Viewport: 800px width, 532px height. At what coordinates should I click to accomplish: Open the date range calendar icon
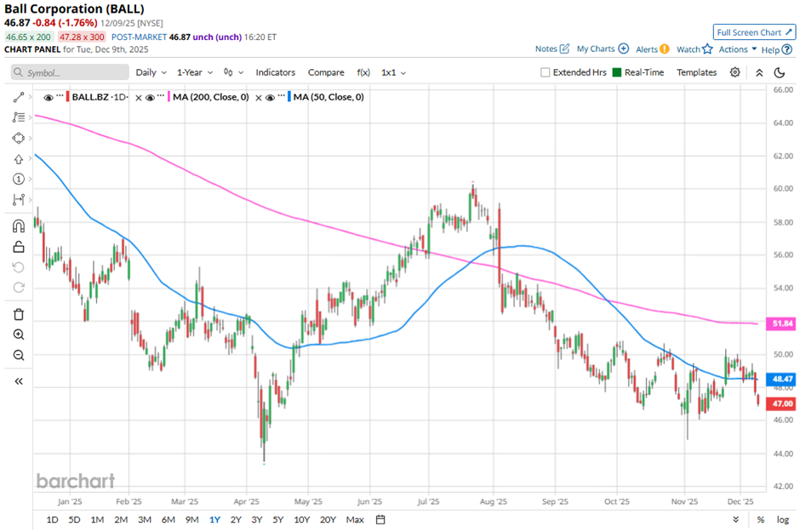380,519
